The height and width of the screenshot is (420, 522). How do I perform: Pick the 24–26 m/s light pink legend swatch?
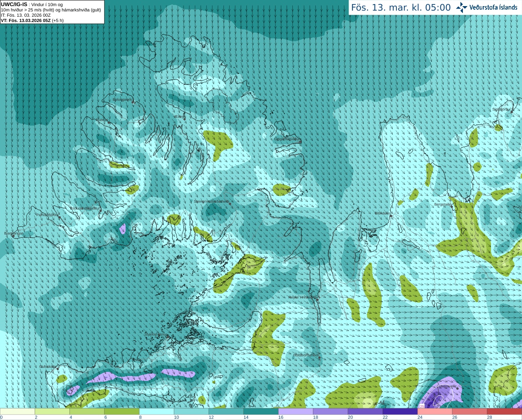coord(435,411)
